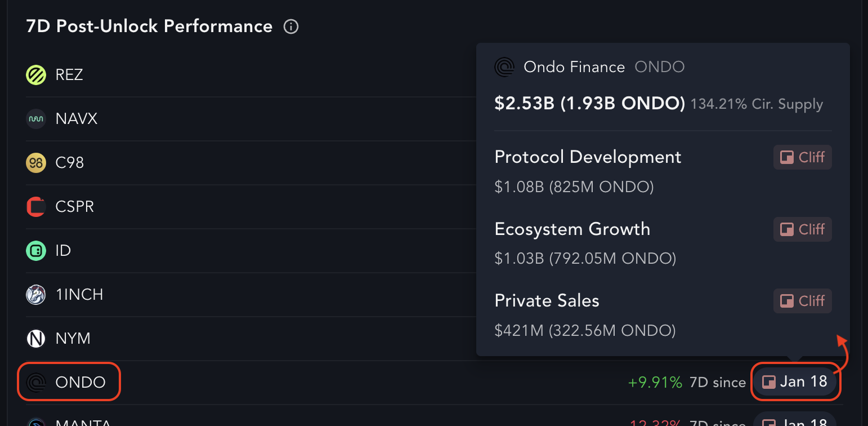
Task: Open the info icon beside 7D Post-Unlock Performance
Action: click(x=291, y=26)
